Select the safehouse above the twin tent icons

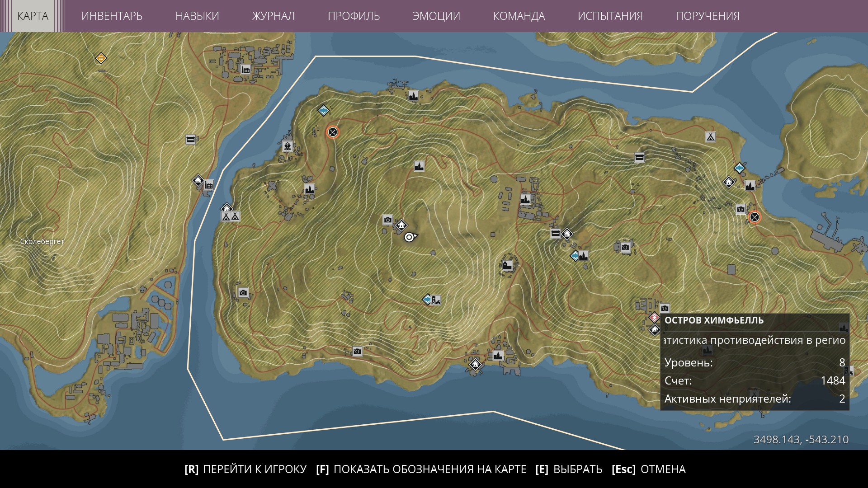click(226, 208)
